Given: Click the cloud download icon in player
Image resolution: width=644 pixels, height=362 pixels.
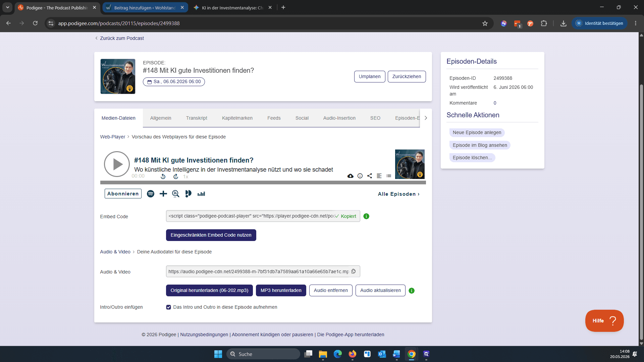Looking at the screenshot, I should point(351,176).
